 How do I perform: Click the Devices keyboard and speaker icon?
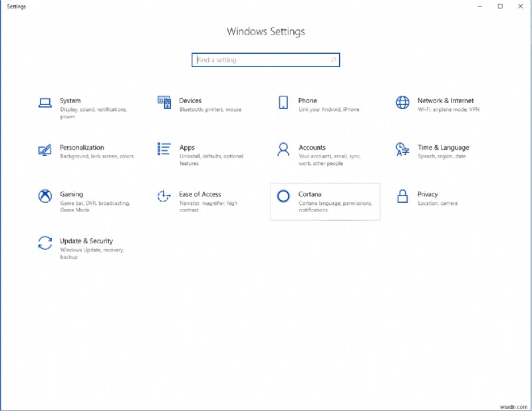(x=164, y=102)
